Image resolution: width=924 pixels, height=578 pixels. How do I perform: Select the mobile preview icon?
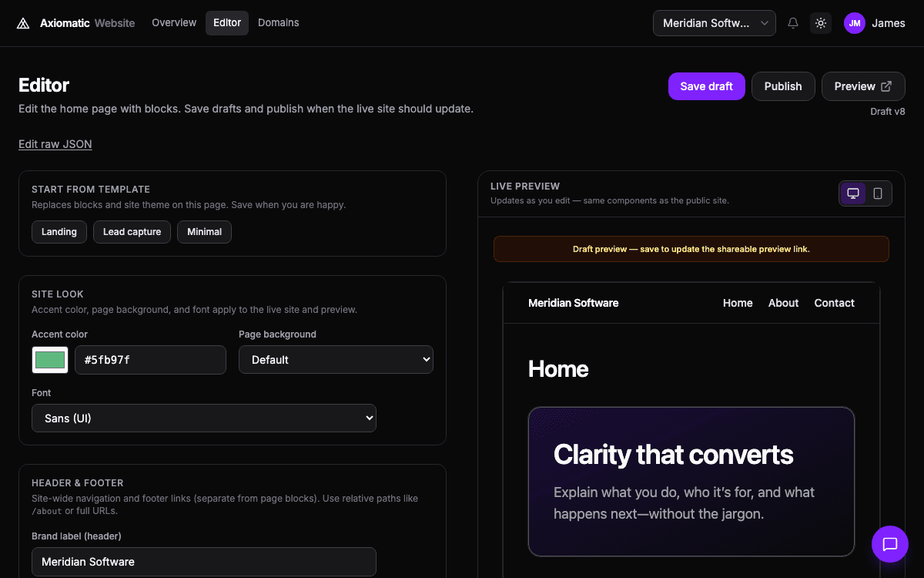click(878, 193)
